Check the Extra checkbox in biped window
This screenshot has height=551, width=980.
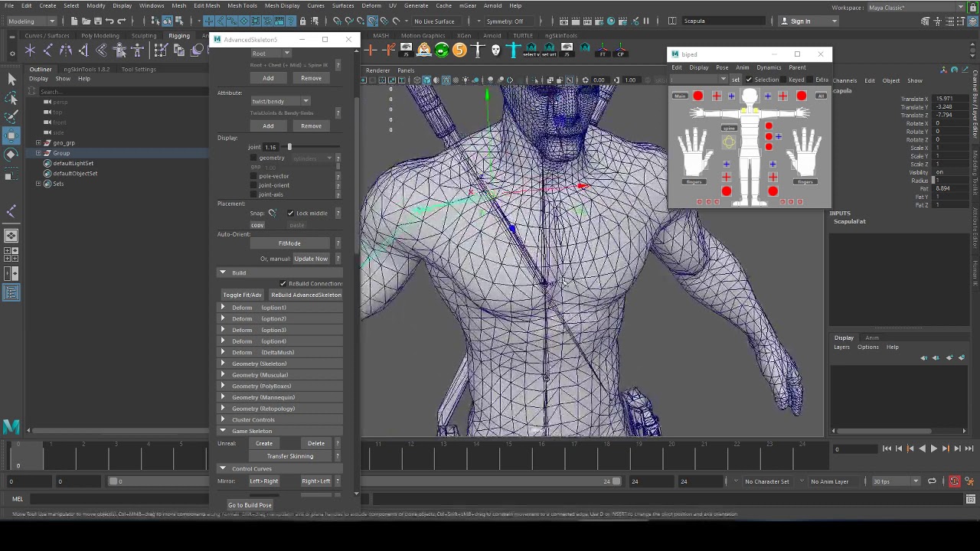pos(811,80)
